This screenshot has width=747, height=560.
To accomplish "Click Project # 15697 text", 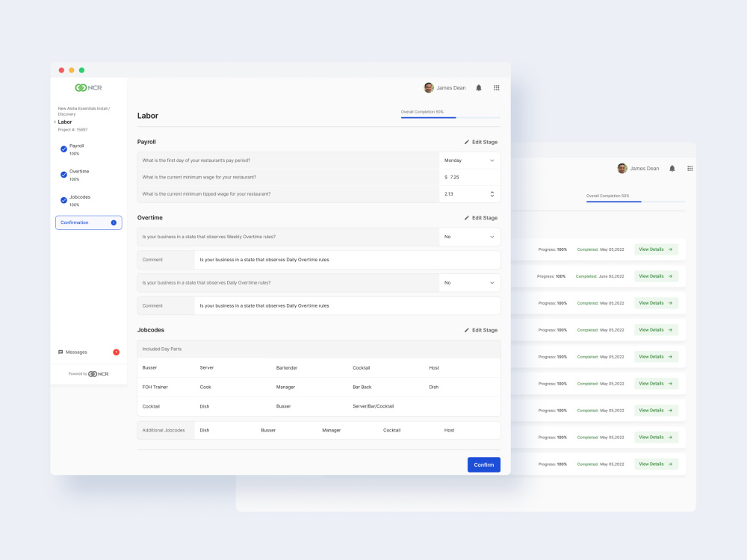I will pos(72,129).
